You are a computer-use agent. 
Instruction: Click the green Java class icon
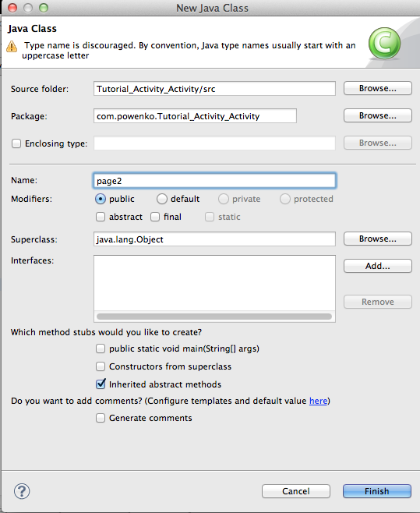point(384,43)
